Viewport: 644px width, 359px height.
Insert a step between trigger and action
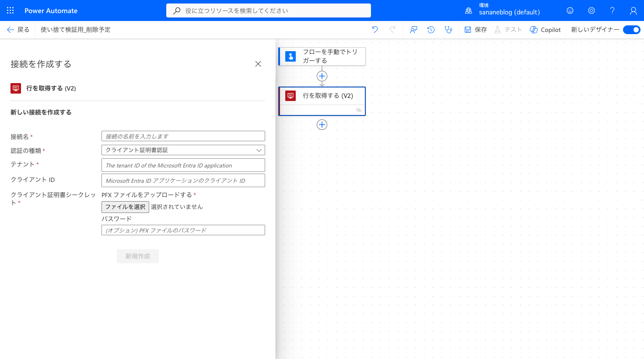pyautogui.click(x=322, y=76)
